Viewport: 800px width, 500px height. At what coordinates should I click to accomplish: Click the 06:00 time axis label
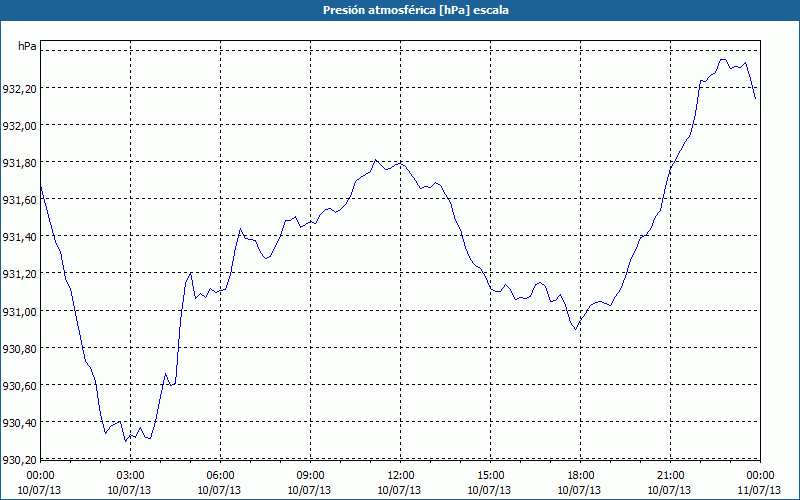(220, 476)
